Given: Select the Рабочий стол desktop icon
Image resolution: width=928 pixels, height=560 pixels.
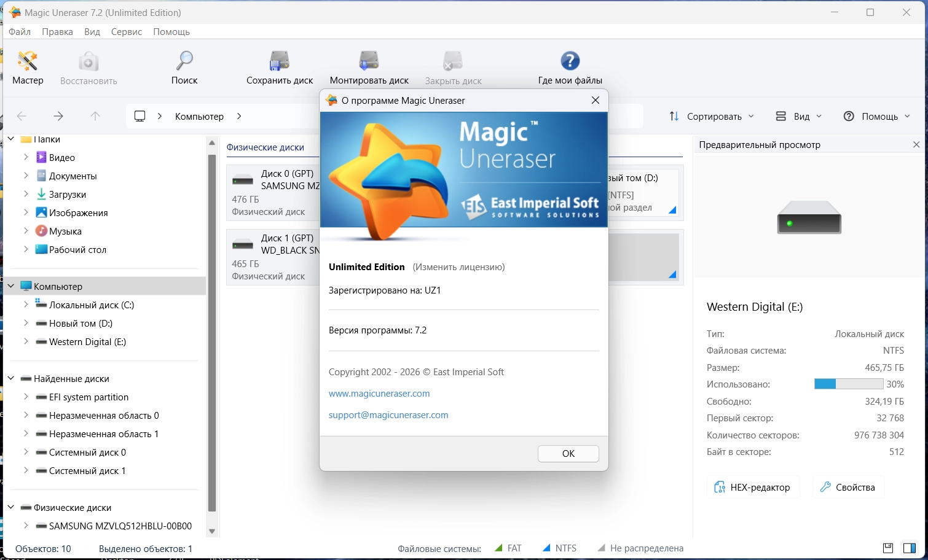Looking at the screenshot, I should [41, 250].
